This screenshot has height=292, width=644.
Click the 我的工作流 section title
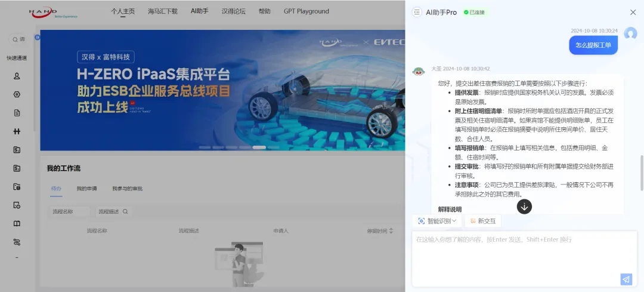click(64, 168)
